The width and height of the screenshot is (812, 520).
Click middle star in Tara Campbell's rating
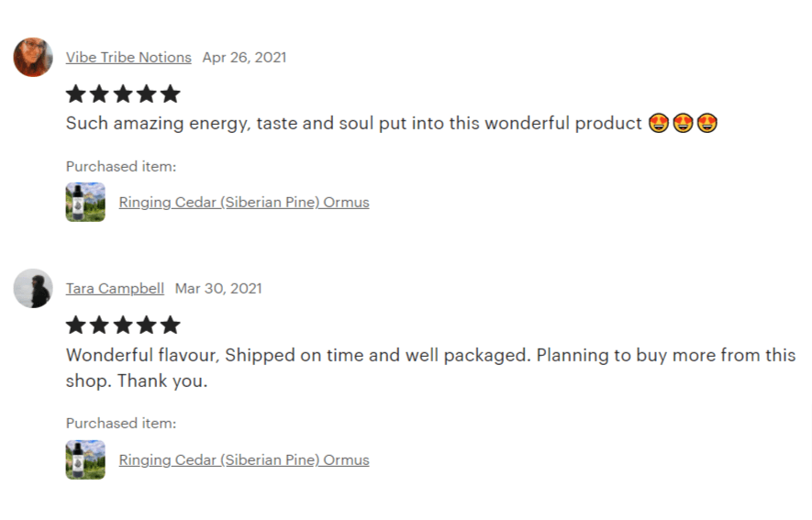[x=123, y=325]
